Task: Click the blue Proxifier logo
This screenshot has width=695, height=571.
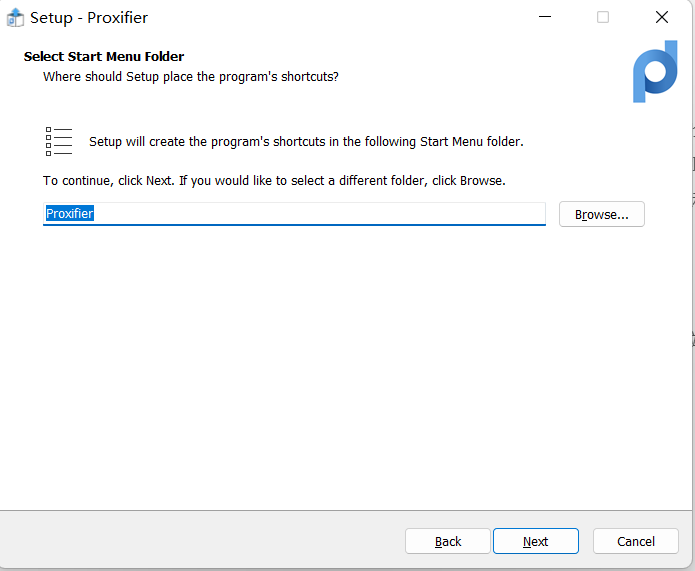Action: tap(655, 72)
